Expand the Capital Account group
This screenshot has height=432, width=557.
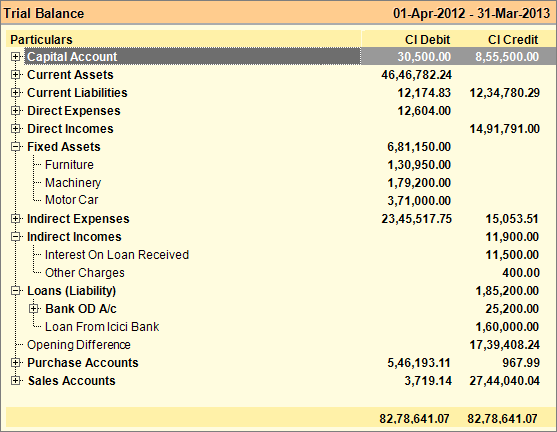coord(15,56)
